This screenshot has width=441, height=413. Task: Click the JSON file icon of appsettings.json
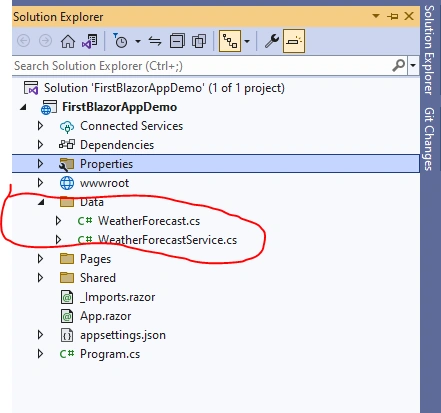(67, 335)
